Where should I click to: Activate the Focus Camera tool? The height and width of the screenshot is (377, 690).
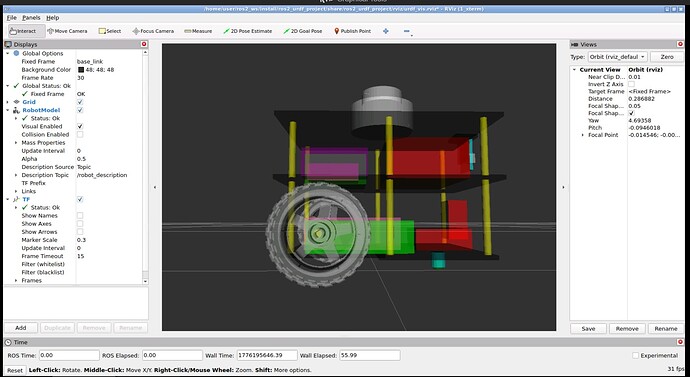(153, 31)
